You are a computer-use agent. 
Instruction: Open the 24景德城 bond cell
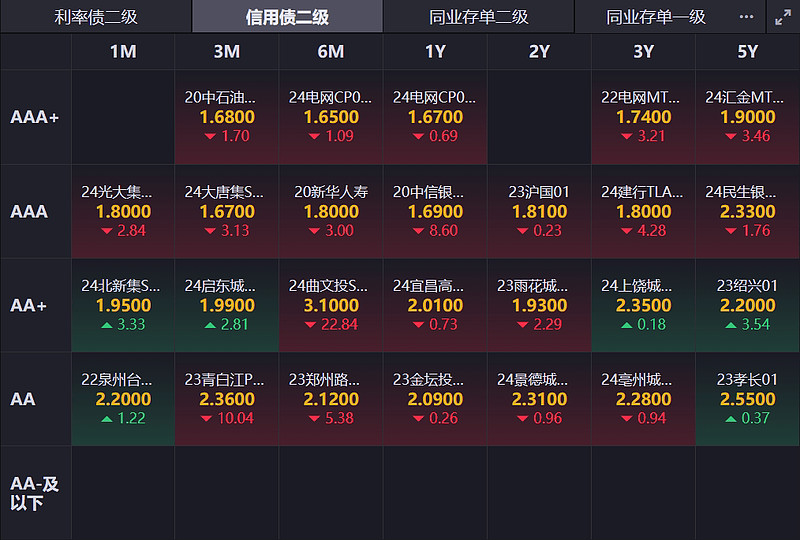point(539,399)
